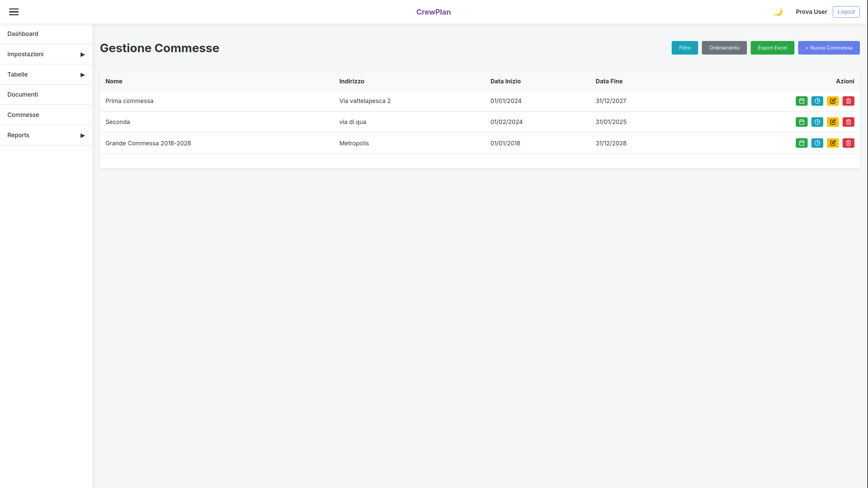Create a new commessa with Nuova Commessa
Screen dimensions: 868x488
829,48
